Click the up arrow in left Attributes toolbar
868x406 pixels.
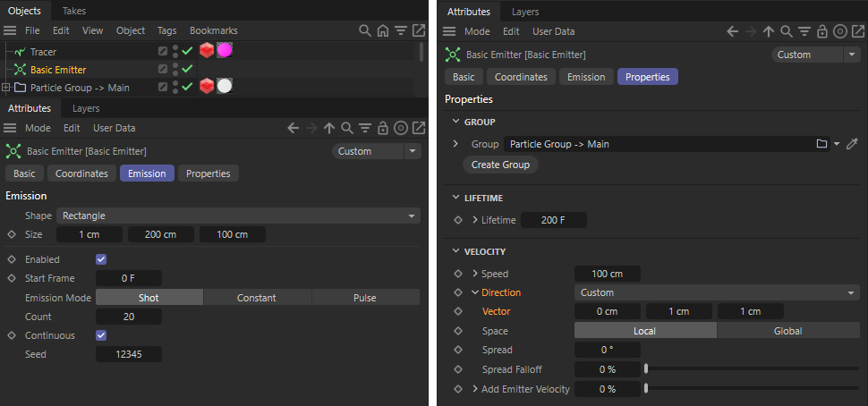329,128
